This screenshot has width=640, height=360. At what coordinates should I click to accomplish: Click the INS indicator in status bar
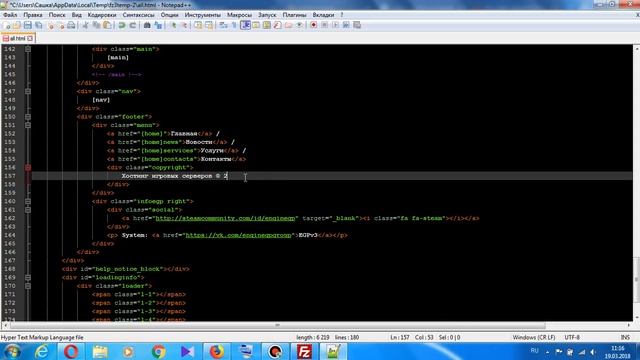coord(625,338)
